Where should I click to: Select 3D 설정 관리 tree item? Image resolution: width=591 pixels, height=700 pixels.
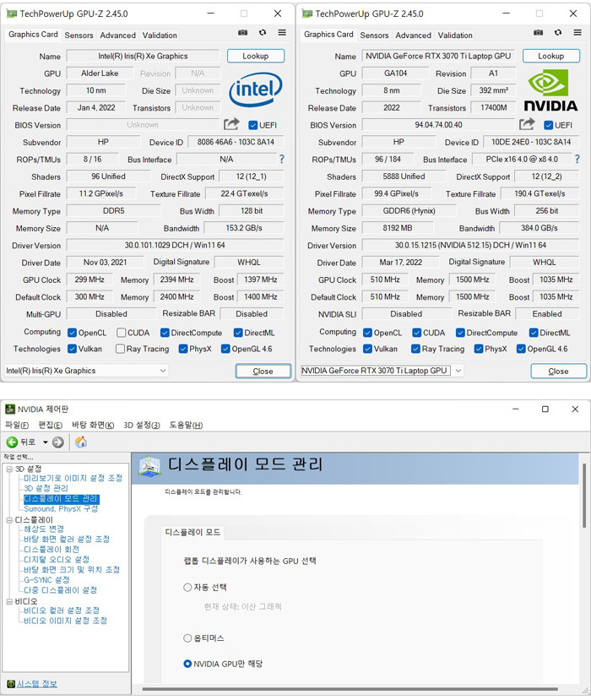click(46, 488)
